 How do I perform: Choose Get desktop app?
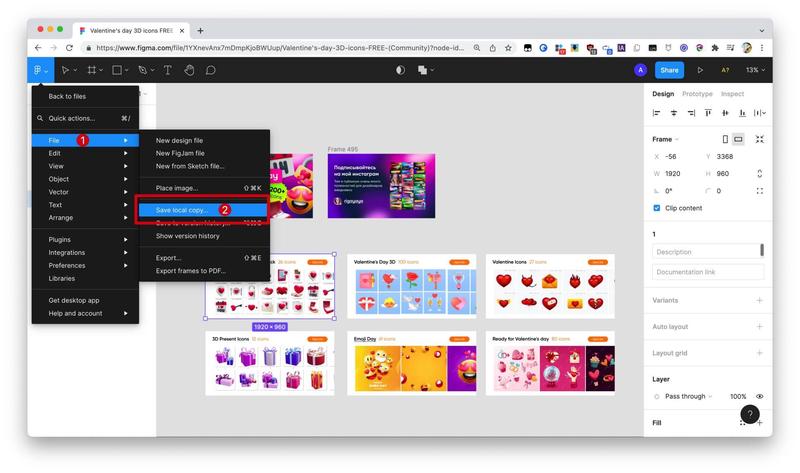coord(85,301)
